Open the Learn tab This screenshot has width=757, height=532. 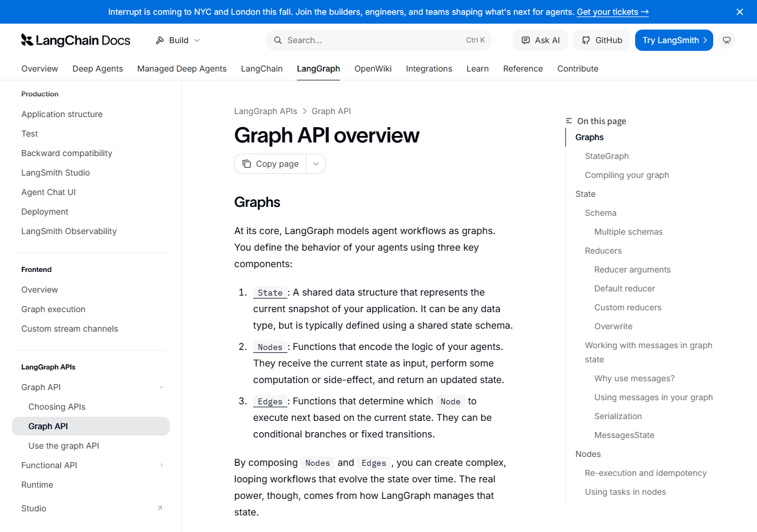point(477,69)
